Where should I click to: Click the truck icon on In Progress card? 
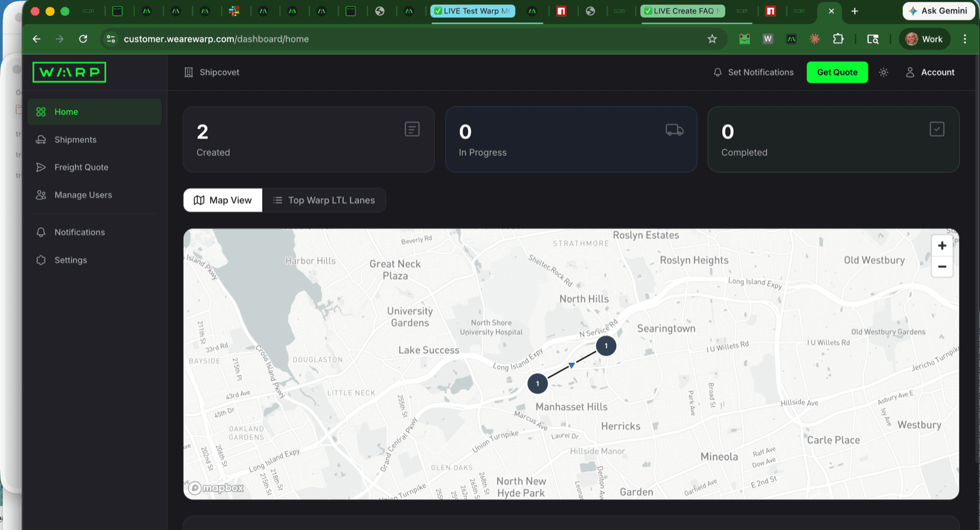(x=674, y=130)
